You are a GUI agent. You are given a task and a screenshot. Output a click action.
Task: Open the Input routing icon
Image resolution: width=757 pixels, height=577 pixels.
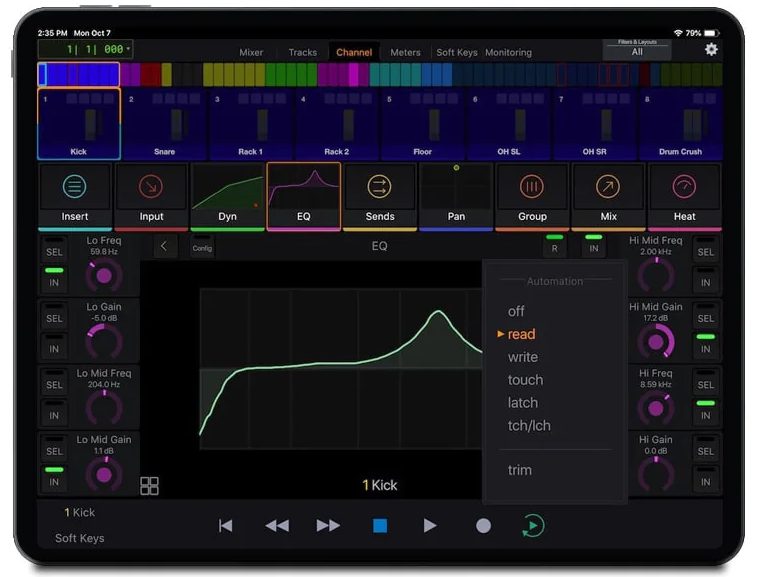[x=151, y=187]
